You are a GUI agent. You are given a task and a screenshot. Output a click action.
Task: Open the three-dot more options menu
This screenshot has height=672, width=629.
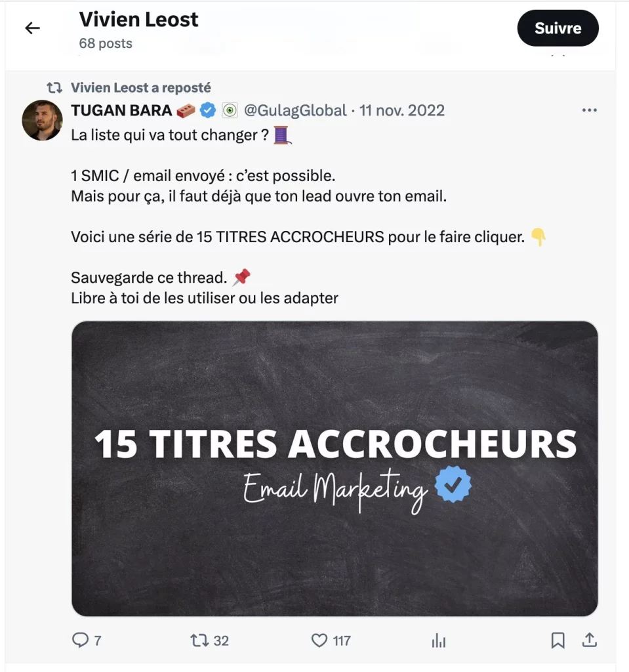(590, 110)
